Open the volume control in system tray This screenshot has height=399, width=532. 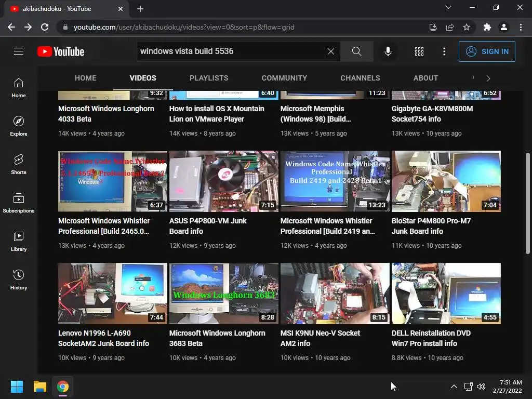click(481, 387)
